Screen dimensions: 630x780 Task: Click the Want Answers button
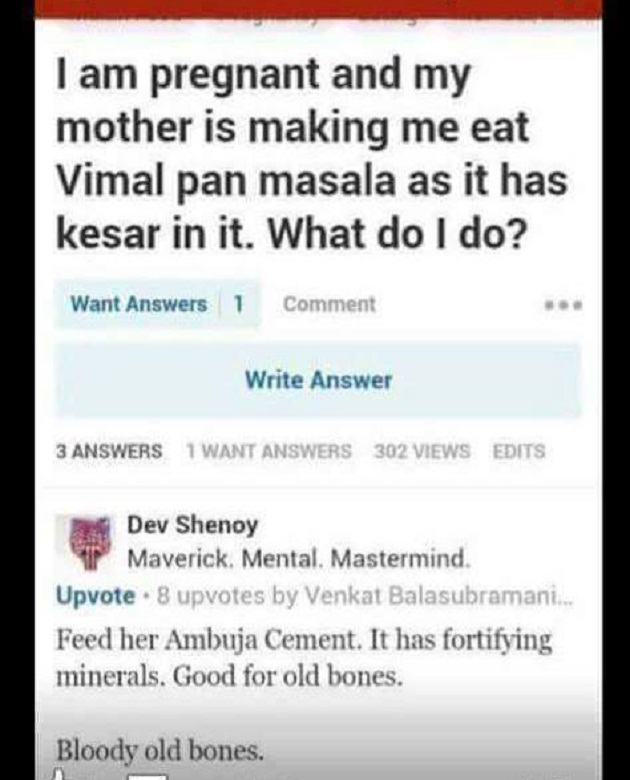tap(138, 304)
